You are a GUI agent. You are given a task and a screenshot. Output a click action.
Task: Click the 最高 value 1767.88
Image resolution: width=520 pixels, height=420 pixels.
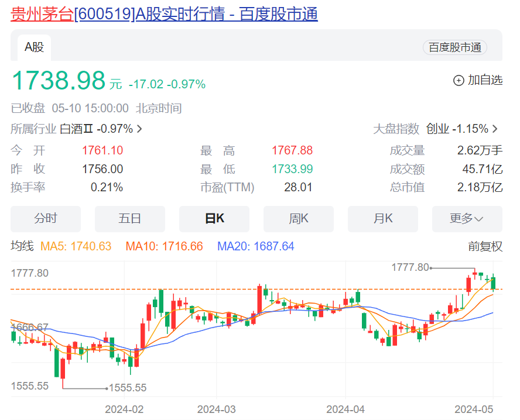tap(292, 151)
